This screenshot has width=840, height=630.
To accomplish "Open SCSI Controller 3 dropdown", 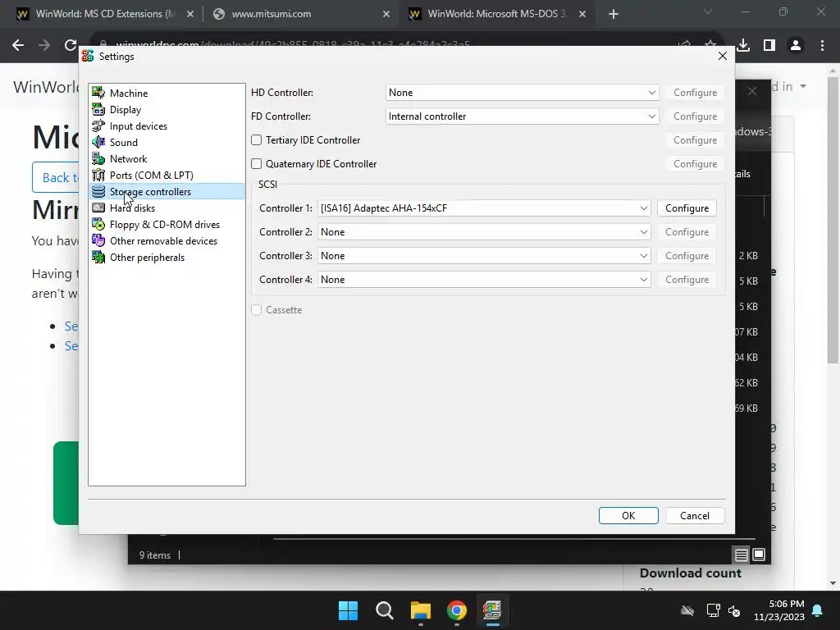I will [x=484, y=256].
